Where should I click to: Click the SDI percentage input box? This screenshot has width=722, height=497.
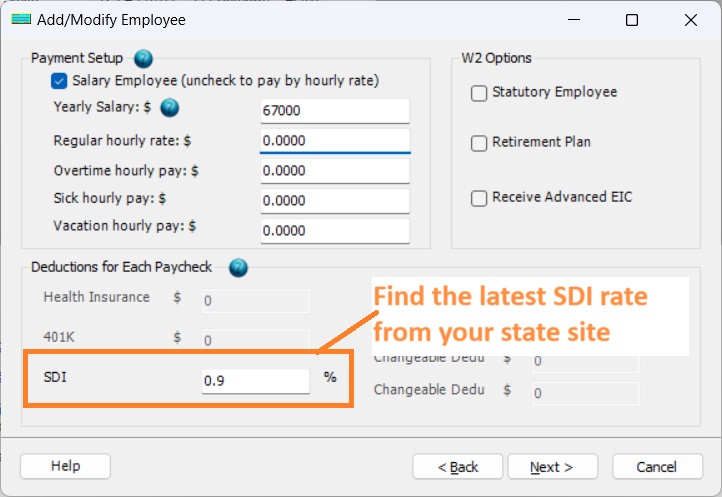[256, 381]
